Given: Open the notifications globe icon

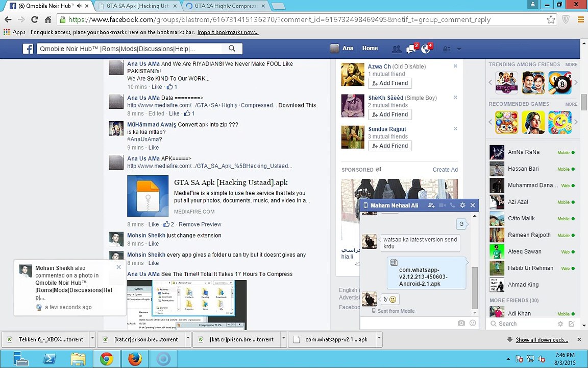Looking at the screenshot, I should pos(427,49).
